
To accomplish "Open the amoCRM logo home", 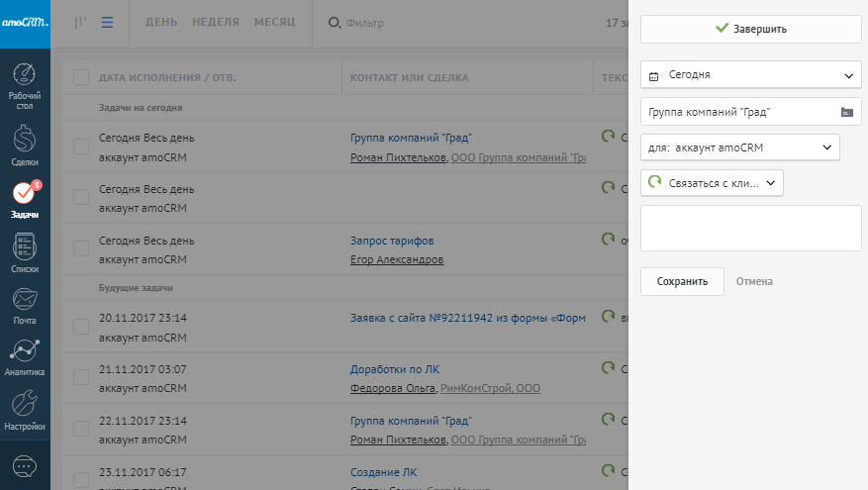I will coord(25,23).
